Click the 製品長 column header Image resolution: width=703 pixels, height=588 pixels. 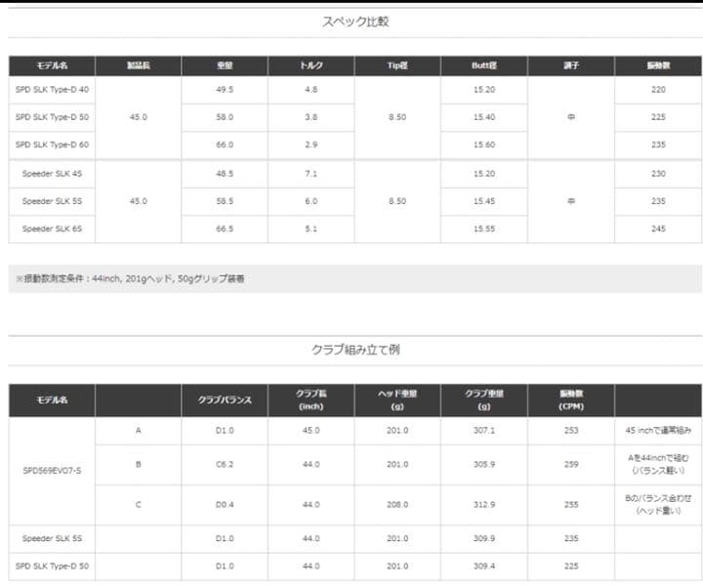(138, 65)
